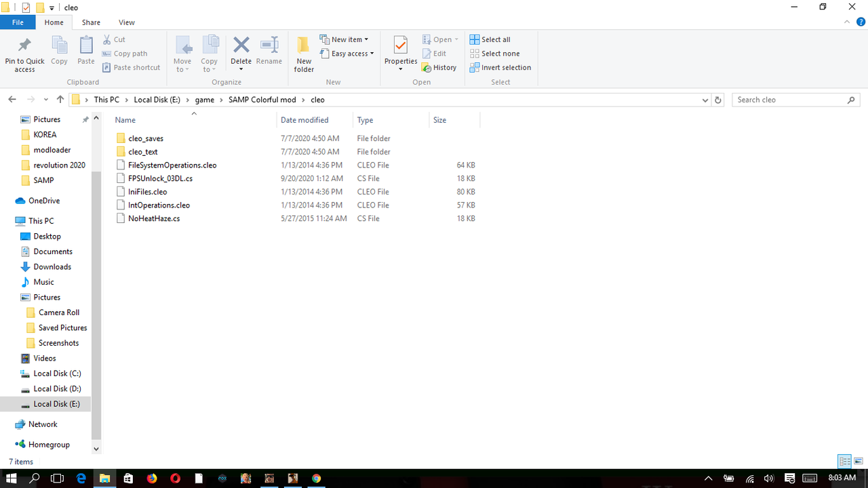The image size is (868, 488).
Task: Switch to the Home tab
Action: click(54, 22)
